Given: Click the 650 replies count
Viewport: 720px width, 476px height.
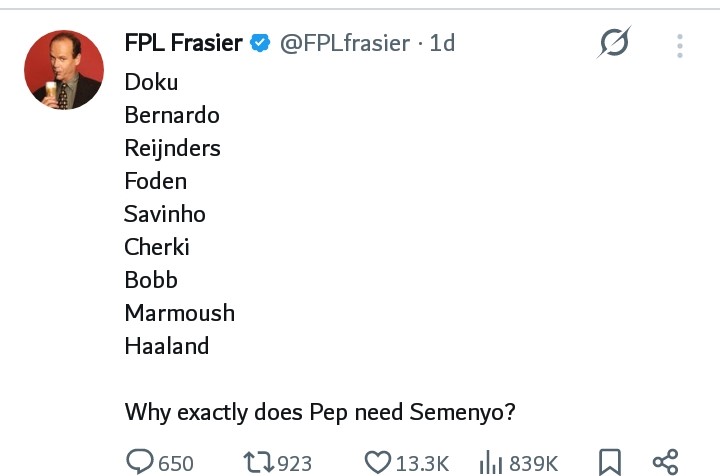Looking at the screenshot, I should coord(176,463).
